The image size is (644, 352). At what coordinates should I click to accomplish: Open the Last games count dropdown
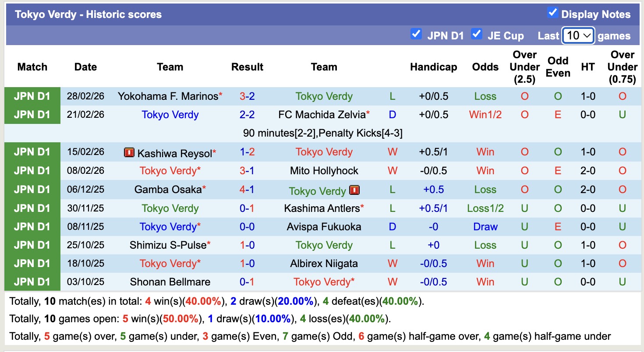578,35
